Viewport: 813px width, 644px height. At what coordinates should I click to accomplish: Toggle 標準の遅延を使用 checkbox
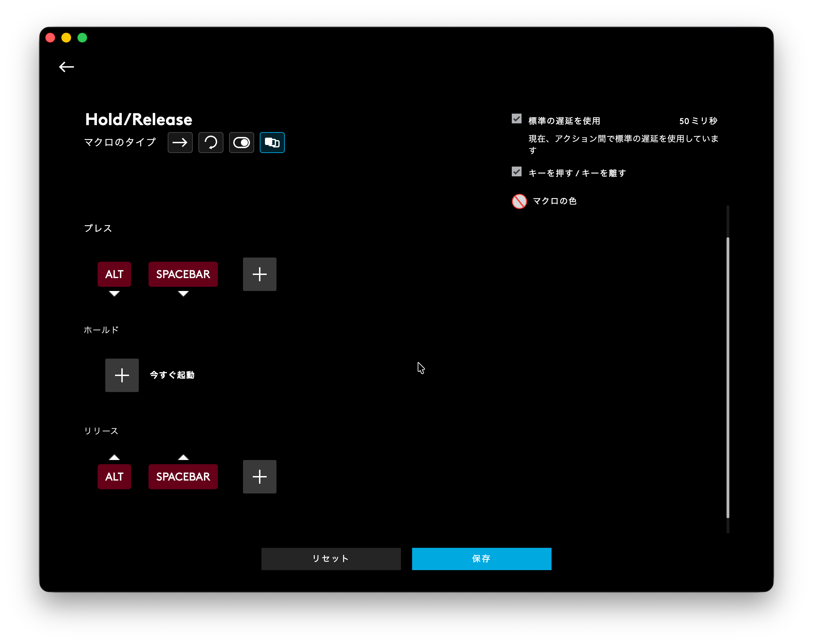coord(516,119)
